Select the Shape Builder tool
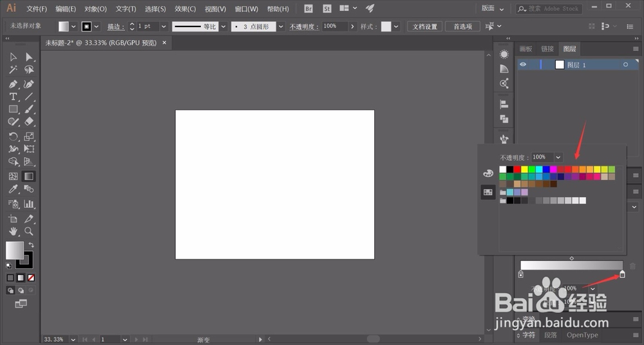The image size is (644, 345). (13, 162)
